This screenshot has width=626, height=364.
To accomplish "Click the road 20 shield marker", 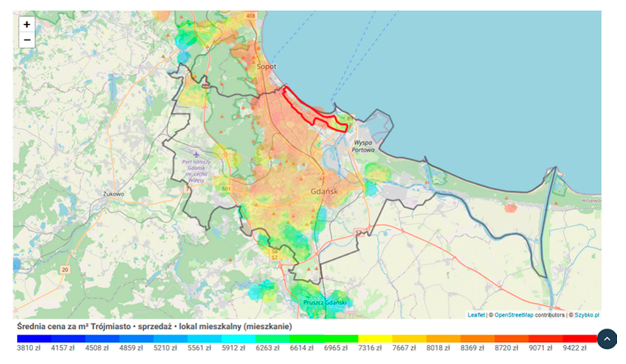I will tap(65, 270).
